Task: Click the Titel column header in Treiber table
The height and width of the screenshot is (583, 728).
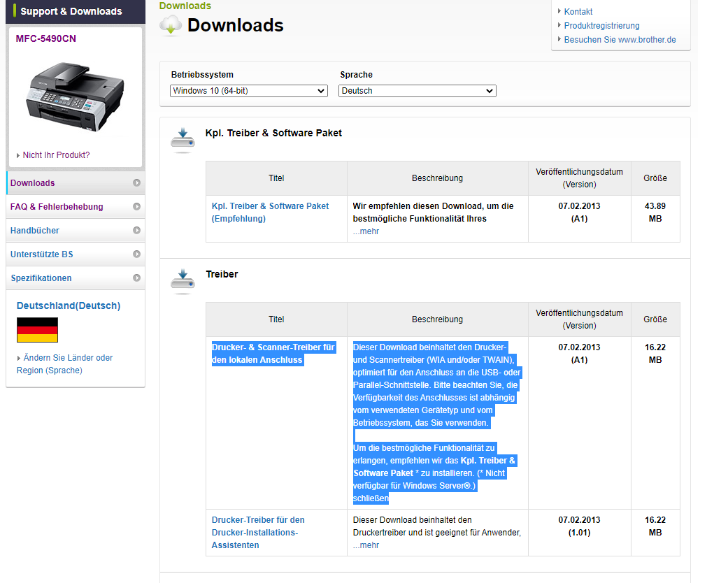Action: click(x=276, y=319)
